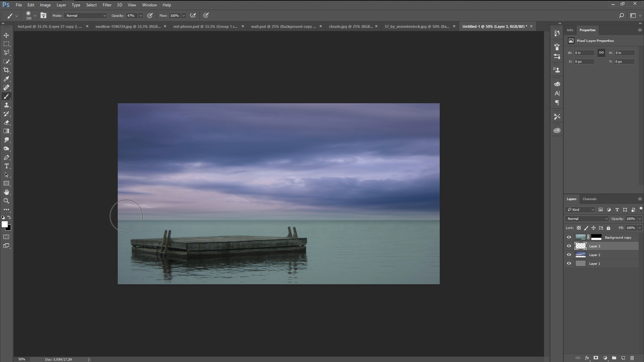Select the Path Selection tool

(6, 175)
